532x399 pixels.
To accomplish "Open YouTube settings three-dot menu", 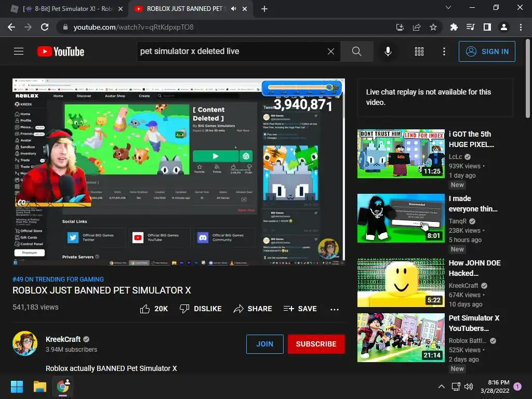I will (x=444, y=51).
